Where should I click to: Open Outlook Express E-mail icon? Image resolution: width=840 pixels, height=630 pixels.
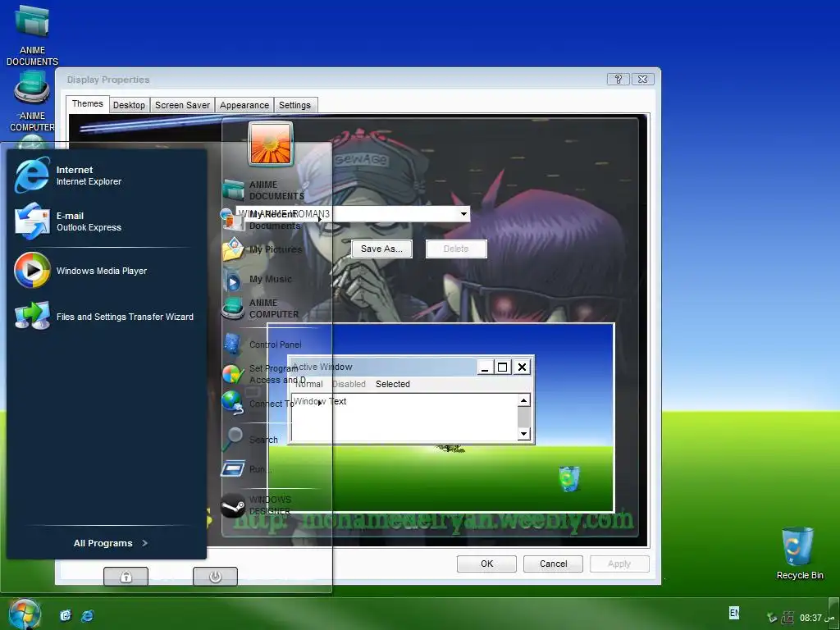(x=32, y=221)
